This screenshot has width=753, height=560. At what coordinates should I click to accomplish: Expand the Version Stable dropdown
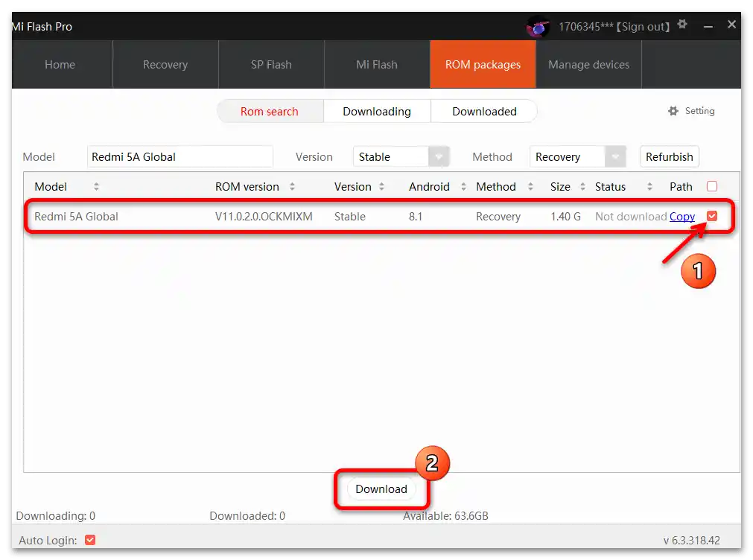(x=439, y=156)
